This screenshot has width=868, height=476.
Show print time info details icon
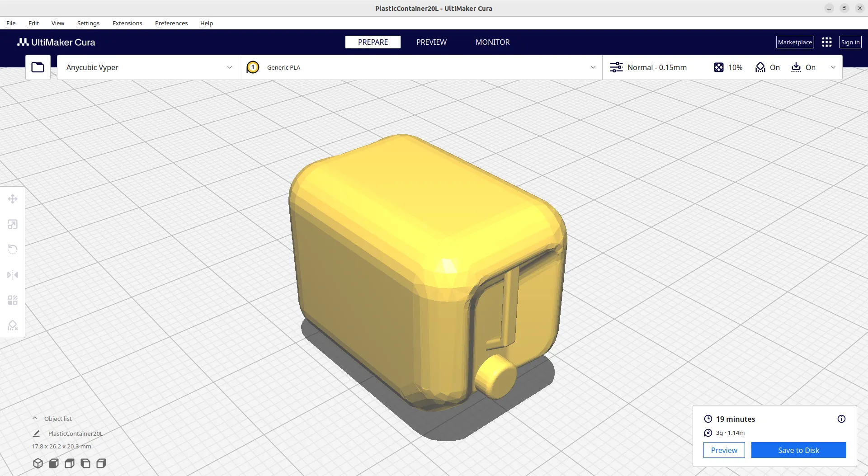[x=841, y=419]
